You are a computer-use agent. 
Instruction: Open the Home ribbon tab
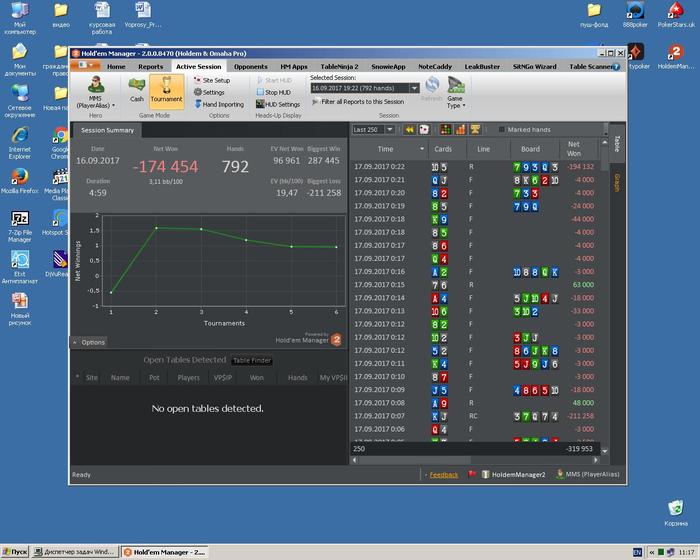click(x=116, y=67)
